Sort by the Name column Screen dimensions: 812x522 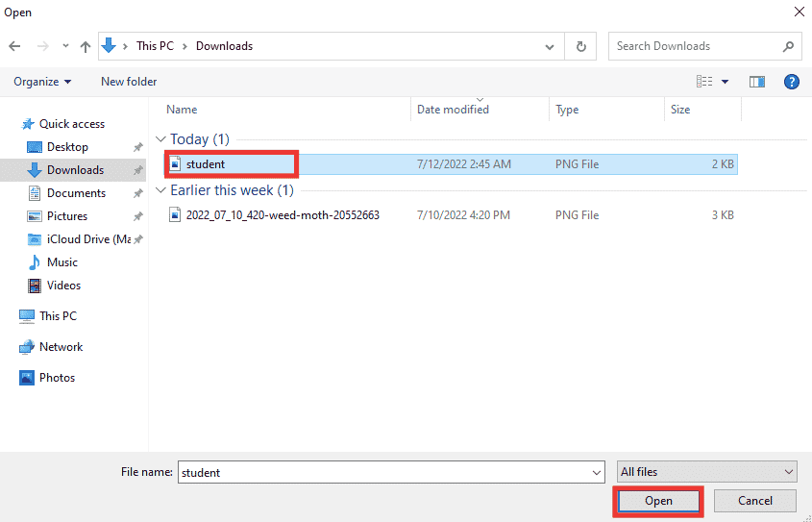pos(182,110)
